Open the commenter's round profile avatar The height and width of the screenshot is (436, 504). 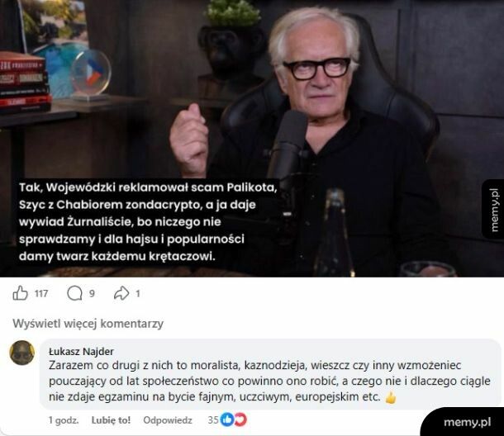(x=22, y=353)
